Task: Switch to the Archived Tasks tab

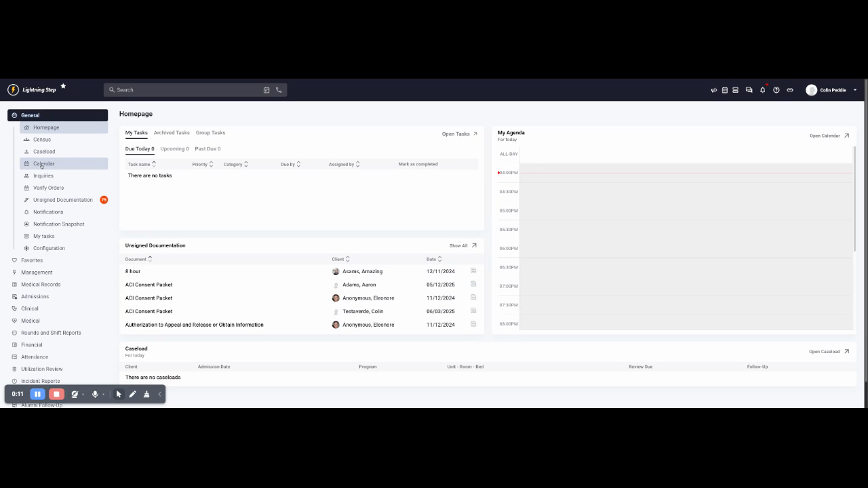Action: tap(172, 132)
